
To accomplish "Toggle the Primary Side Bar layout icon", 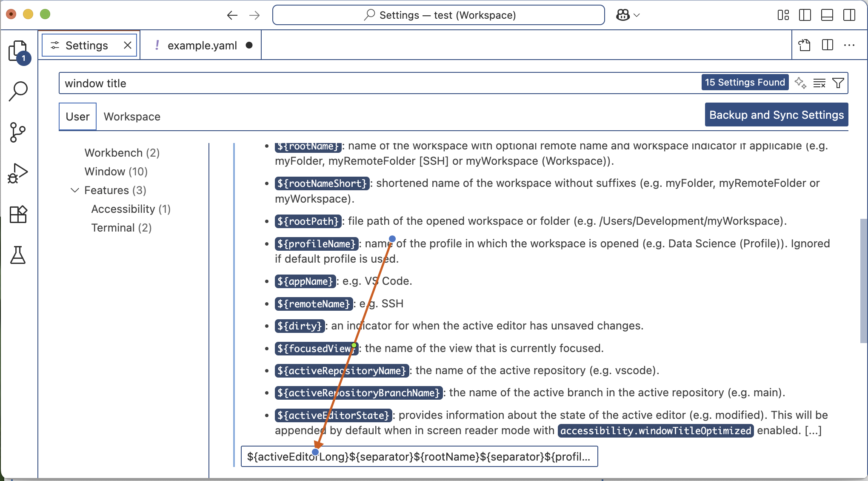I will pos(805,15).
